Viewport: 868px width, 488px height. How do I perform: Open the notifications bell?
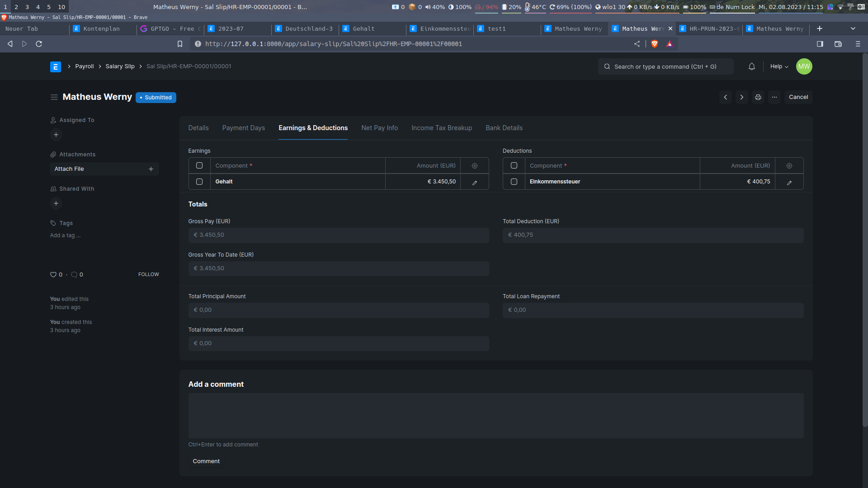(x=751, y=66)
